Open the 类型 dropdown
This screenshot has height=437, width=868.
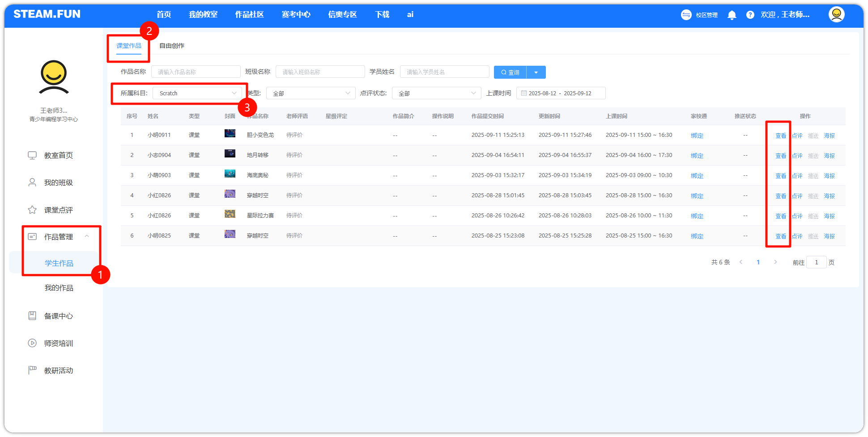[x=311, y=93]
